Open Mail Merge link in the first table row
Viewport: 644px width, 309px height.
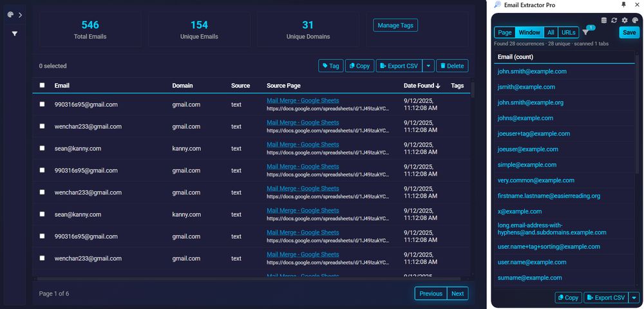[303, 100]
